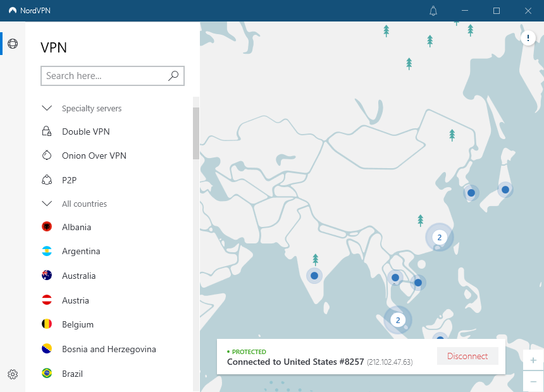Open the exclamation info badge on map
The width and height of the screenshot is (544, 392).
(x=528, y=37)
